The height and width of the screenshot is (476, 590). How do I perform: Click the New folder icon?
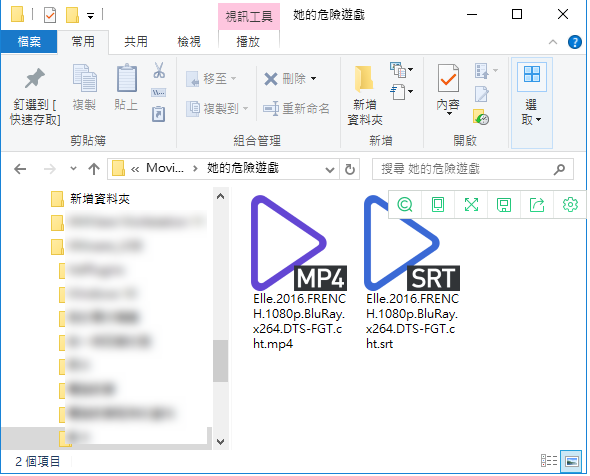point(364,78)
